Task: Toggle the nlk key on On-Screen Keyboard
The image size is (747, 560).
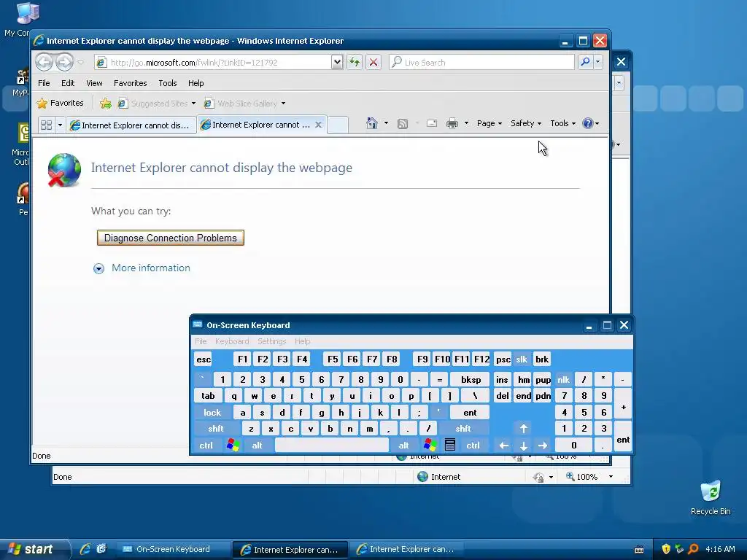Action: coord(564,379)
